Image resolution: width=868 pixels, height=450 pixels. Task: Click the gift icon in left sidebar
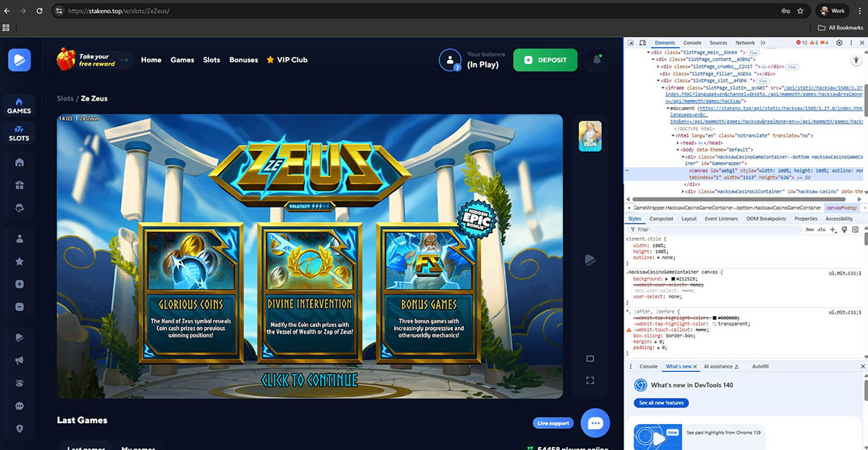pyautogui.click(x=20, y=184)
